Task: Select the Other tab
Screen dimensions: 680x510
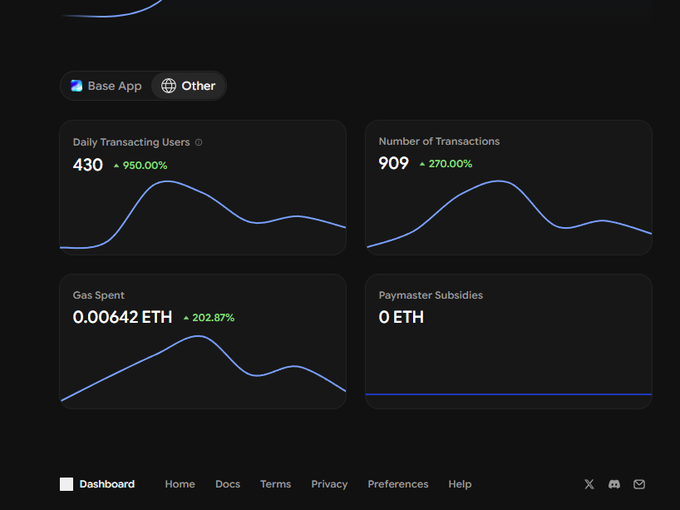Action: 188,86
